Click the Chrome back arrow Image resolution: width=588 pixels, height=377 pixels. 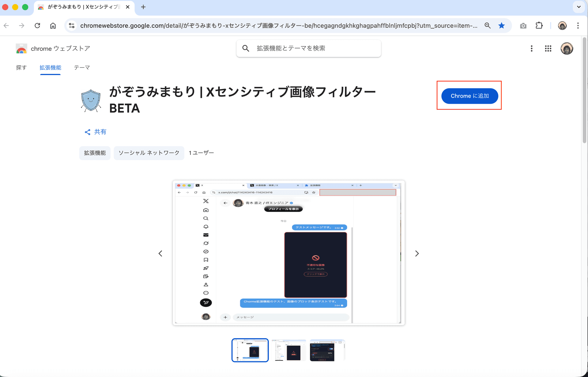pos(6,26)
